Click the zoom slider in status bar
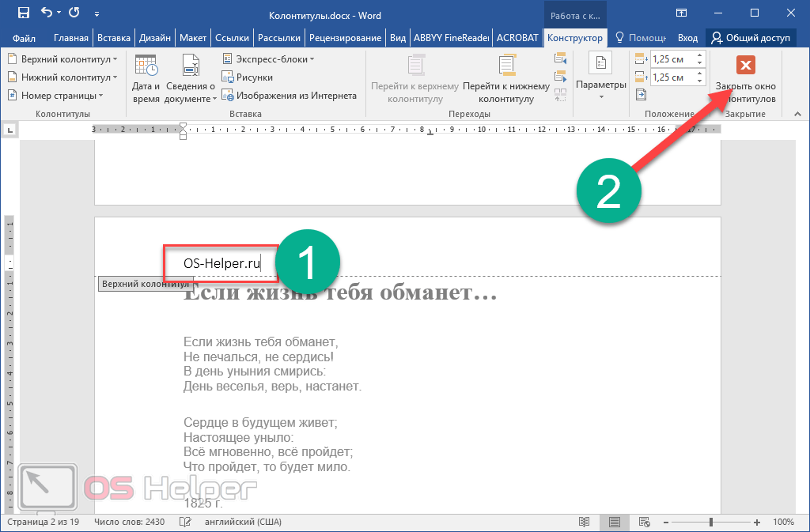The height and width of the screenshot is (532, 810). click(x=710, y=522)
